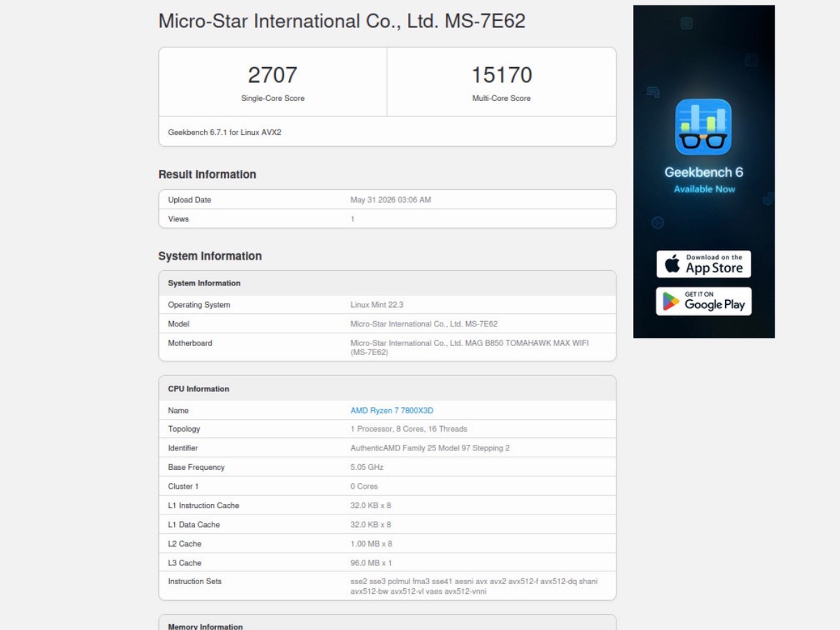
Task: Click the Get it on Google Play badge
Action: pyautogui.click(x=703, y=301)
